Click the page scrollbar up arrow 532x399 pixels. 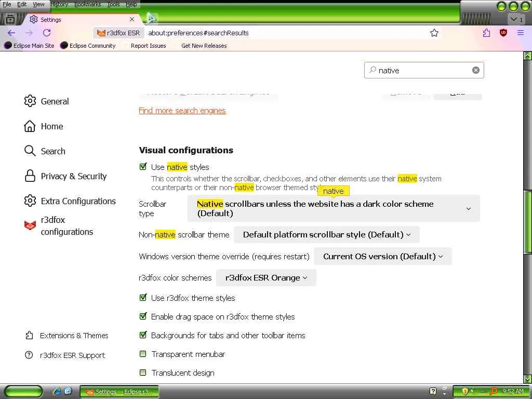click(528, 56)
